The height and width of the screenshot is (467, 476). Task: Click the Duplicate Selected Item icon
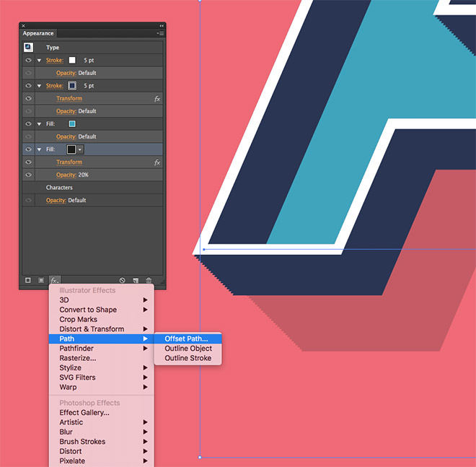136,280
